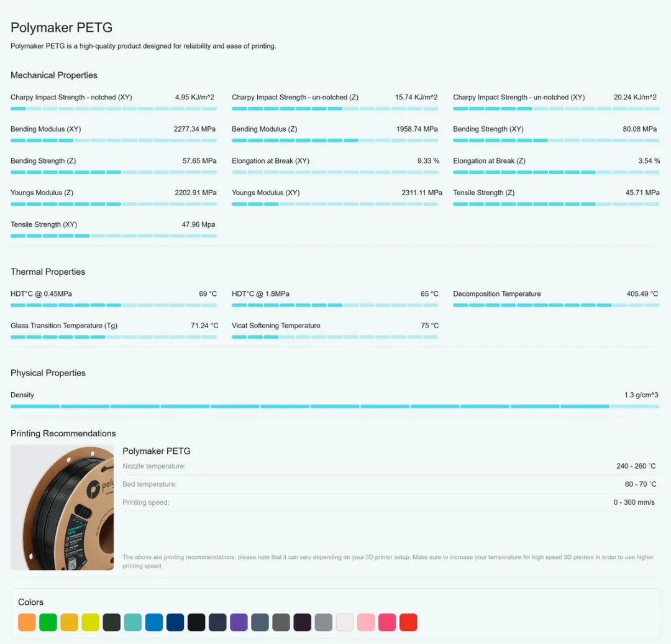This screenshot has height=644, width=671.
Task: Click the value '3.54 %'
Action: [x=649, y=160]
